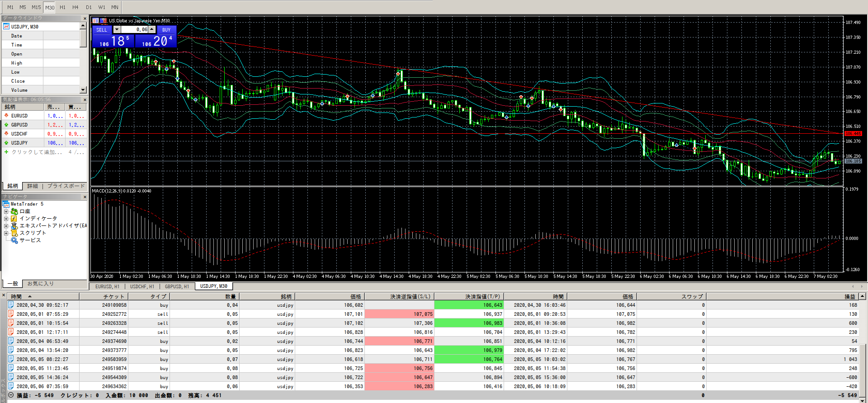This screenshot has width=868, height=403.
Task: Click the EURUSD down-arrow icon in Market Watch
Action: click(x=6, y=116)
